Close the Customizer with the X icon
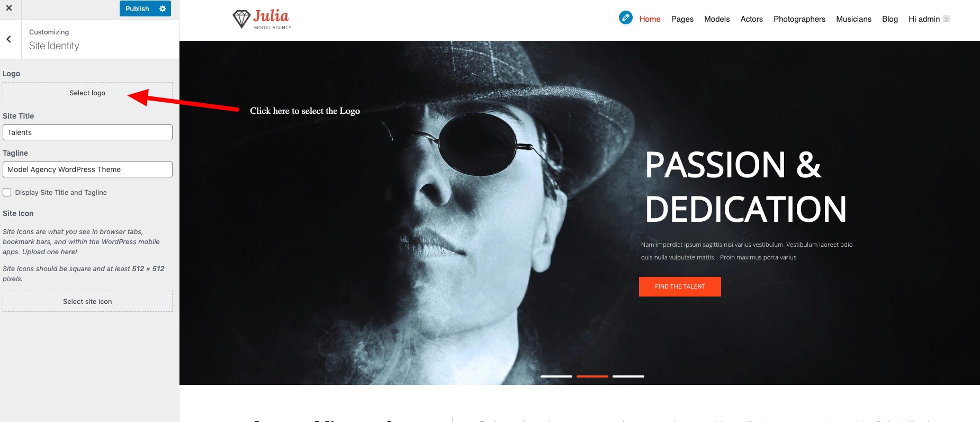 click(x=9, y=8)
